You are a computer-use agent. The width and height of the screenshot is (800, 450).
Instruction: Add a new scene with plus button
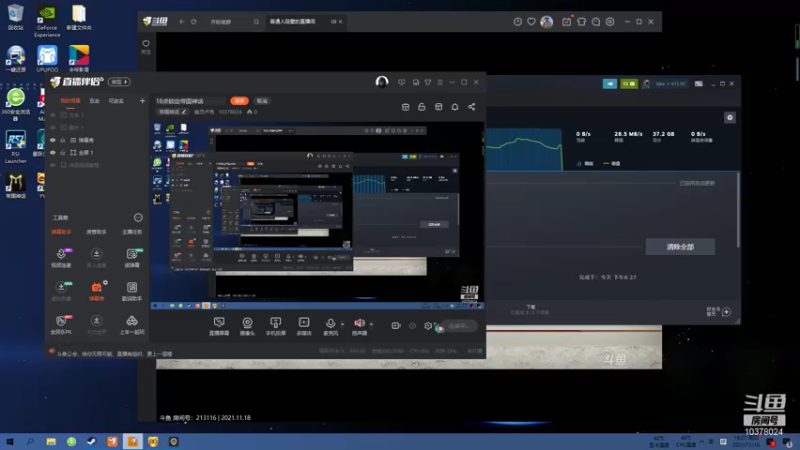[142, 101]
